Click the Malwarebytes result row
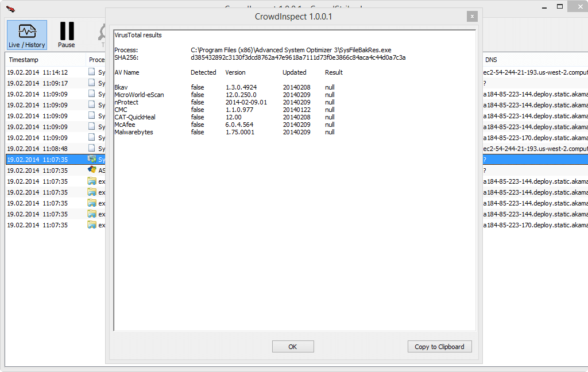Viewport: 588px width, 372px height. pos(225,132)
